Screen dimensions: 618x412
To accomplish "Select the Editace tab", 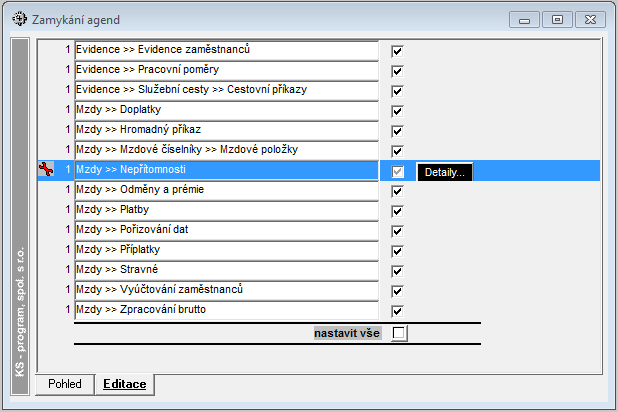I will pos(125,384).
